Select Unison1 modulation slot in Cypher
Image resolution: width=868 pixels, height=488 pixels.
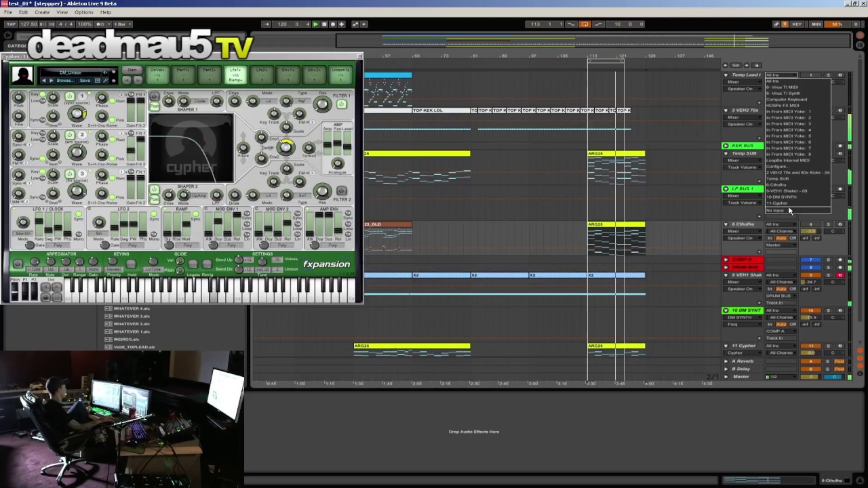341,73
